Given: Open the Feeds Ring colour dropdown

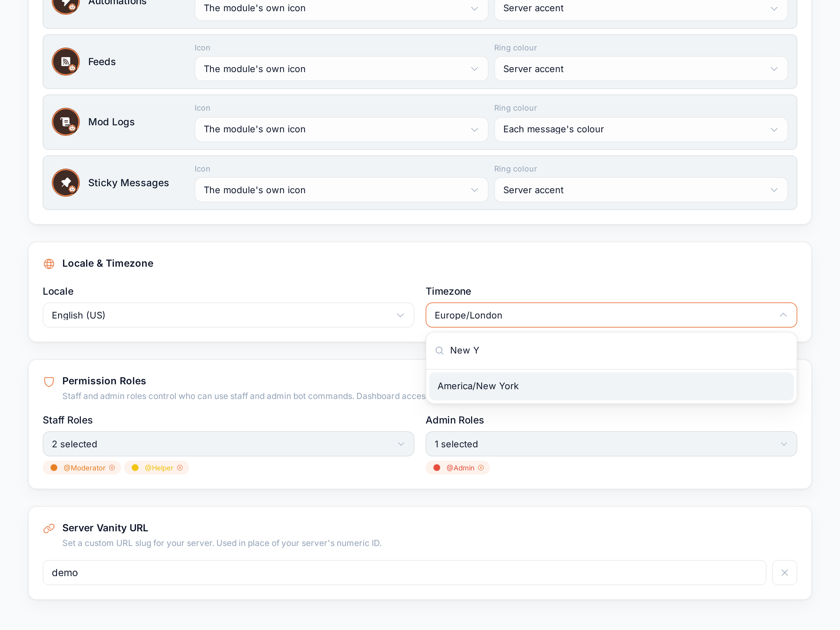Looking at the screenshot, I should click(x=641, y=69).
